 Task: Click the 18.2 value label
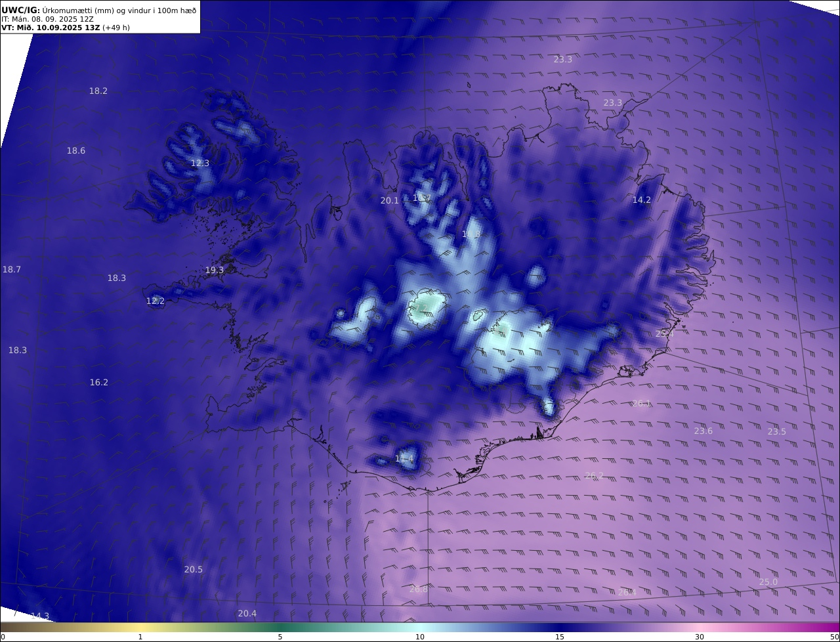pyautogui.click(x=98, y=91)
